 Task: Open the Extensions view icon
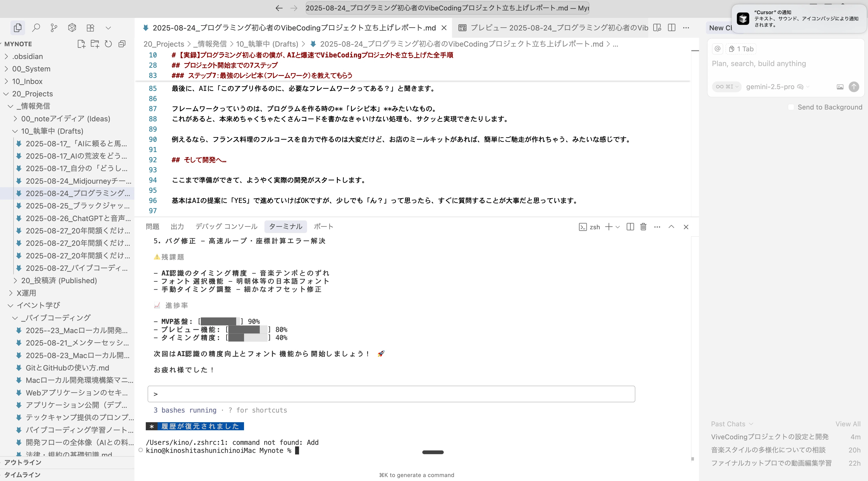(90, 28)
